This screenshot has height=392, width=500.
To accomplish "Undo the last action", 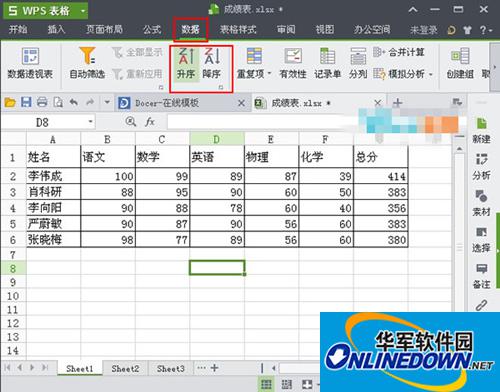I will (74, 102).
